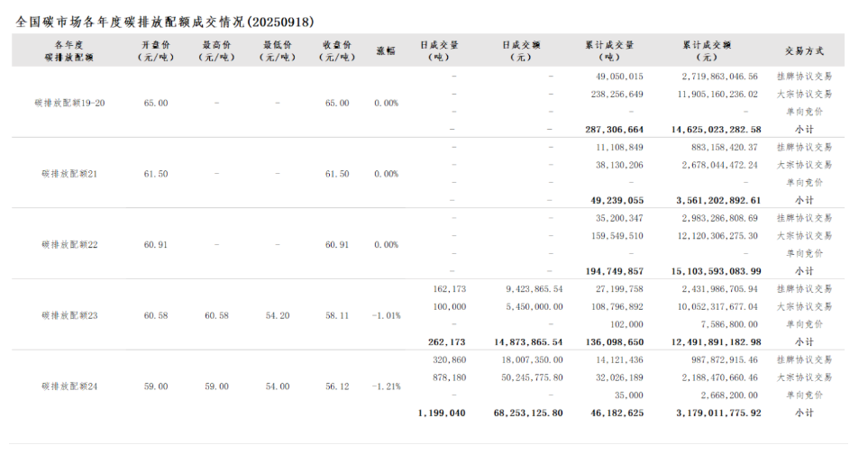This screenshot has width=868, height=454.
Task: Click the 日成交量 column header
Action: [x=439, y=50]
